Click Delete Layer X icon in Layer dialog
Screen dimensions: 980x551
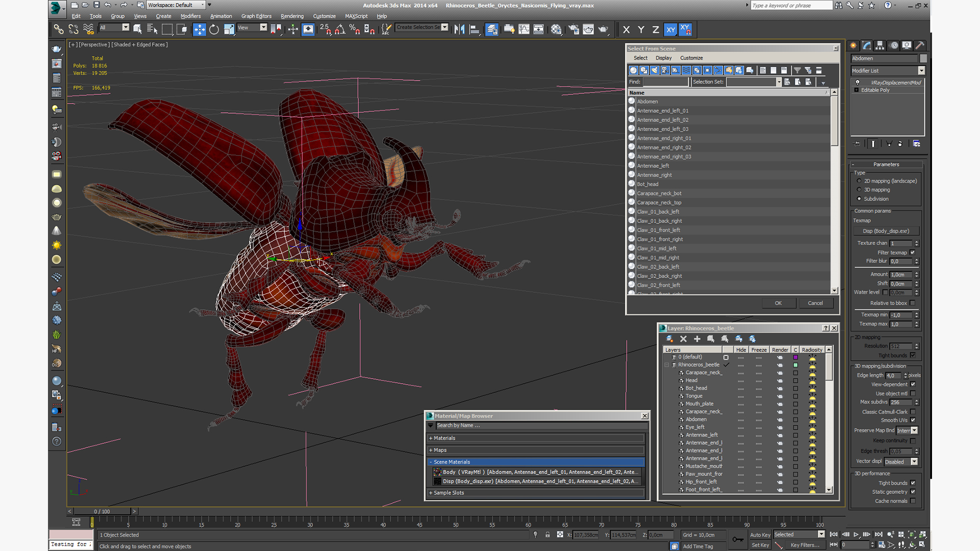(683, 339)
